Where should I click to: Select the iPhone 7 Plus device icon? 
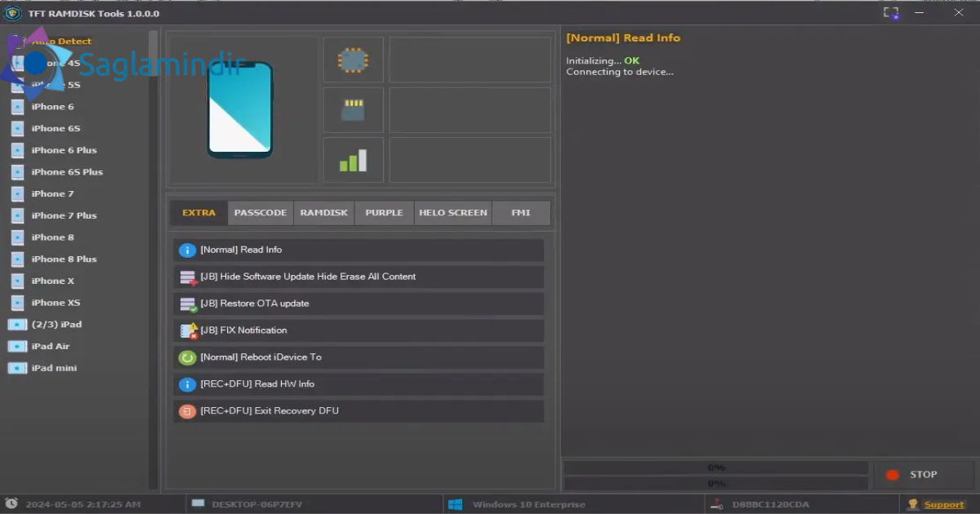tap(17, 215)
